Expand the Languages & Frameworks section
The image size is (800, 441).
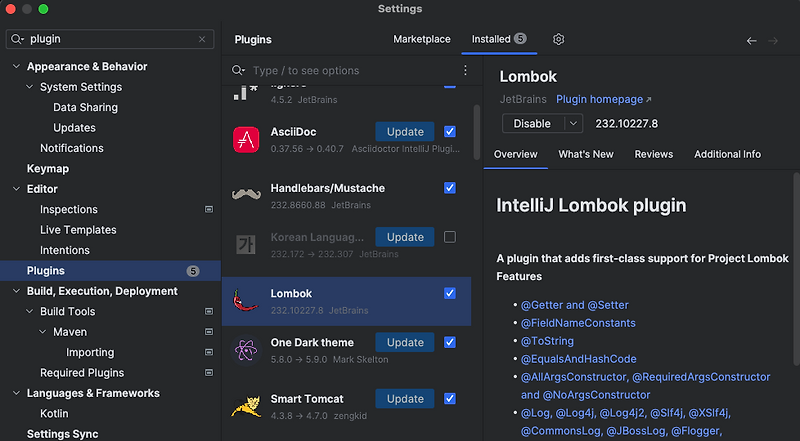(16, 393)
